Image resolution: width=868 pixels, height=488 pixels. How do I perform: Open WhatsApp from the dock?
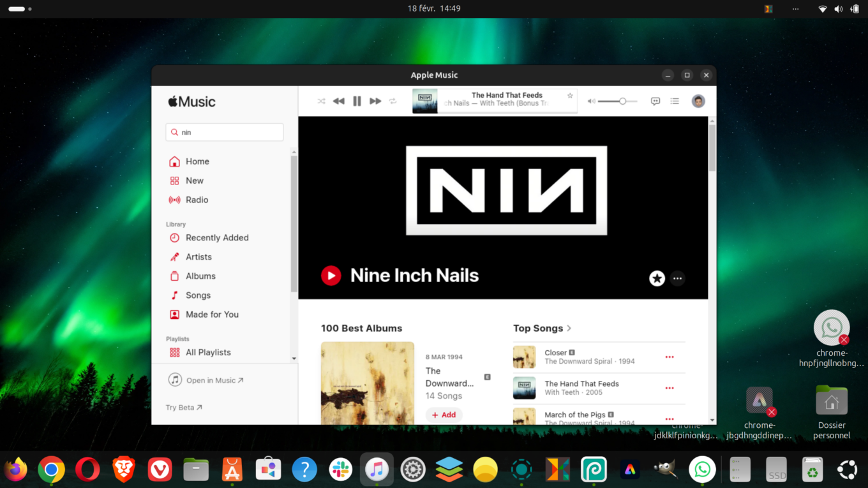(702, 470)
